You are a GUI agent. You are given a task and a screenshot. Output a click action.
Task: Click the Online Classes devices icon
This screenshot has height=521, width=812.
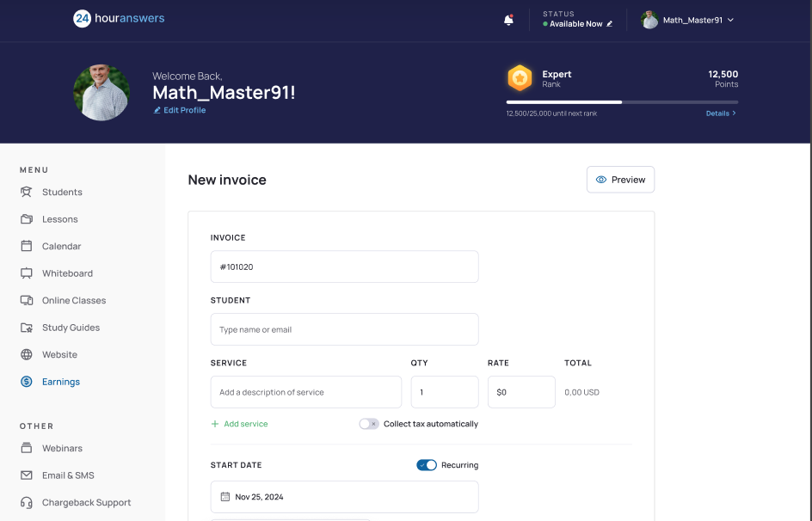coord(27,300)
